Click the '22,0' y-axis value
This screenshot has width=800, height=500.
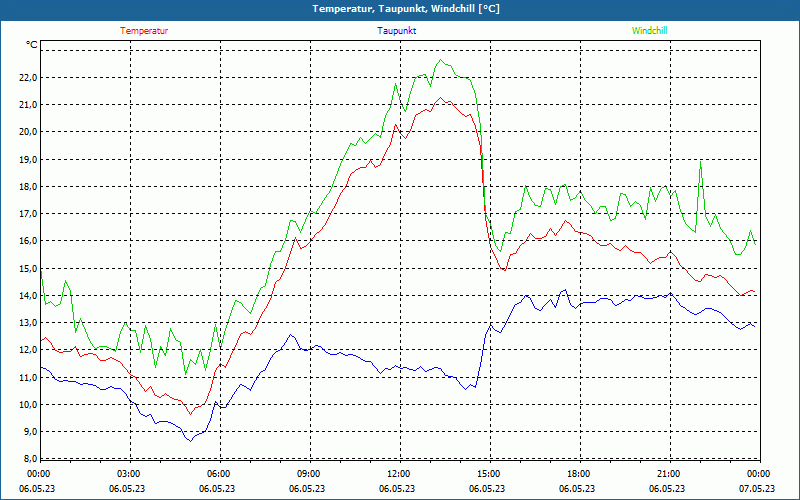29,78
